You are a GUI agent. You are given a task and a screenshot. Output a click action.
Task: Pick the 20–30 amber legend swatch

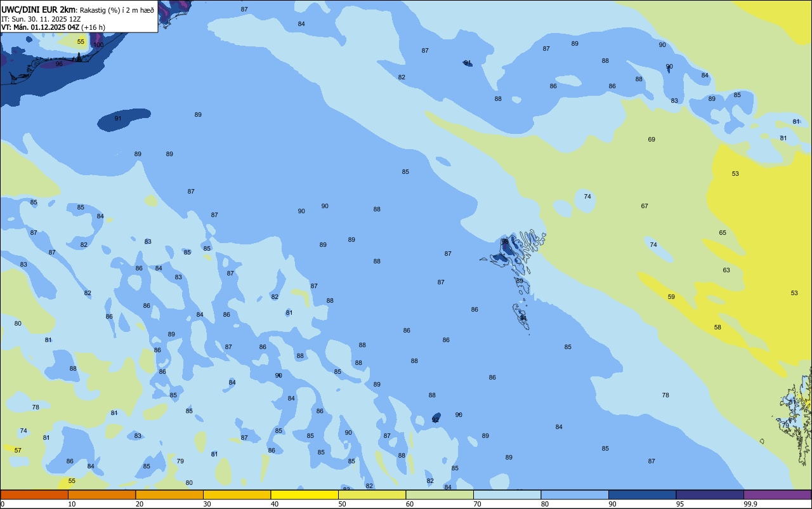[x=169, y=494]
